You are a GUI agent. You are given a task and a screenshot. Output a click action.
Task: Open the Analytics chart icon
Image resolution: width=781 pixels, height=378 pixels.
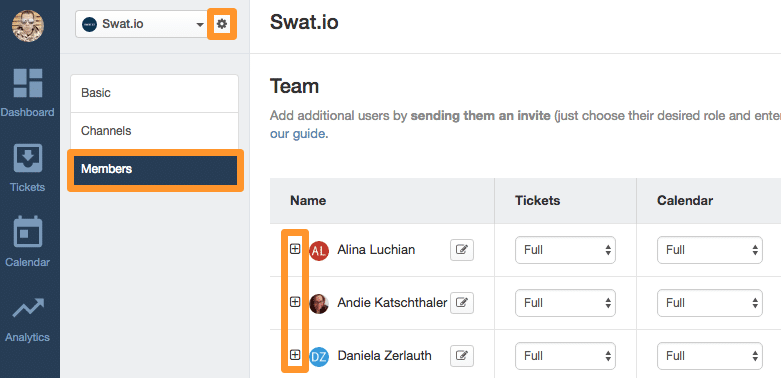tap(28, 308)
